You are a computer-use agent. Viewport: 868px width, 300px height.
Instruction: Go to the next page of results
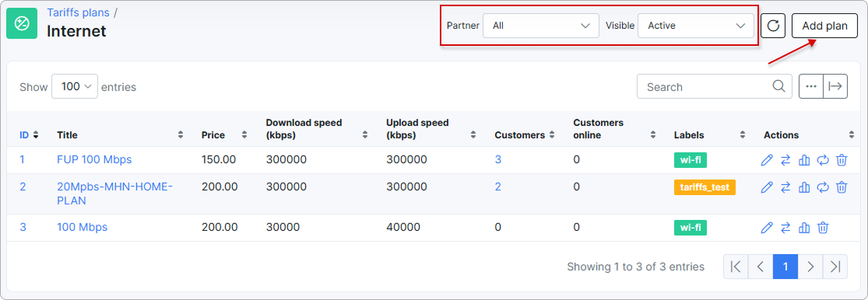[x=810, y=267]
